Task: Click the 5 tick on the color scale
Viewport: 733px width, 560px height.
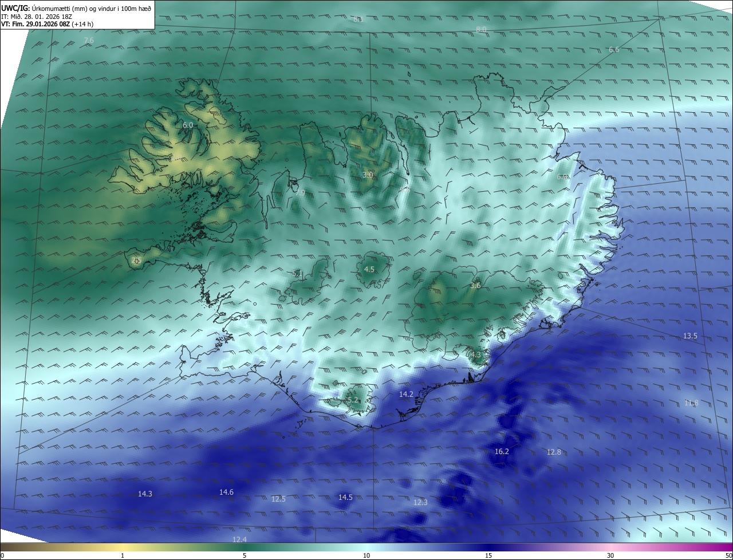Action: 245,555
